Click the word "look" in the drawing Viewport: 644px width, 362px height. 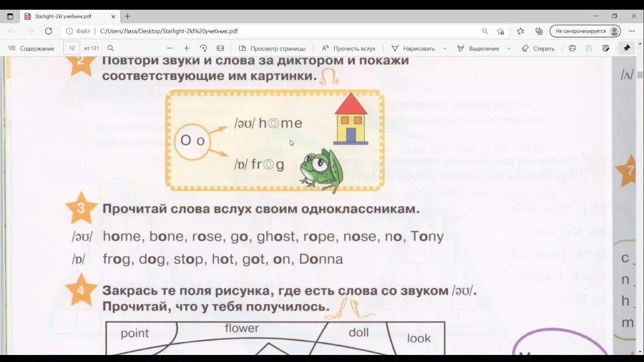[419, 338]
